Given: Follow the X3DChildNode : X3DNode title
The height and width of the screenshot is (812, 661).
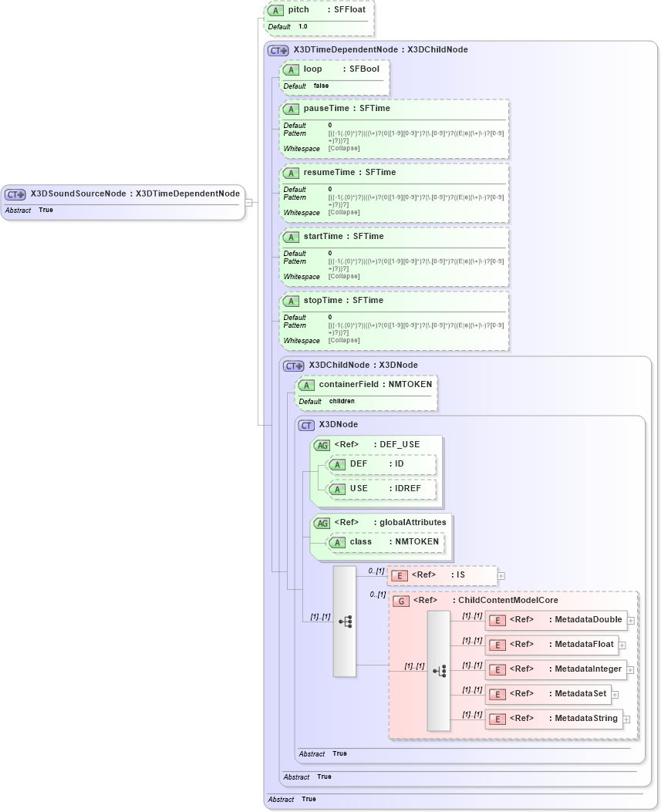Looking at the screenshot, I should click(363, 365).
